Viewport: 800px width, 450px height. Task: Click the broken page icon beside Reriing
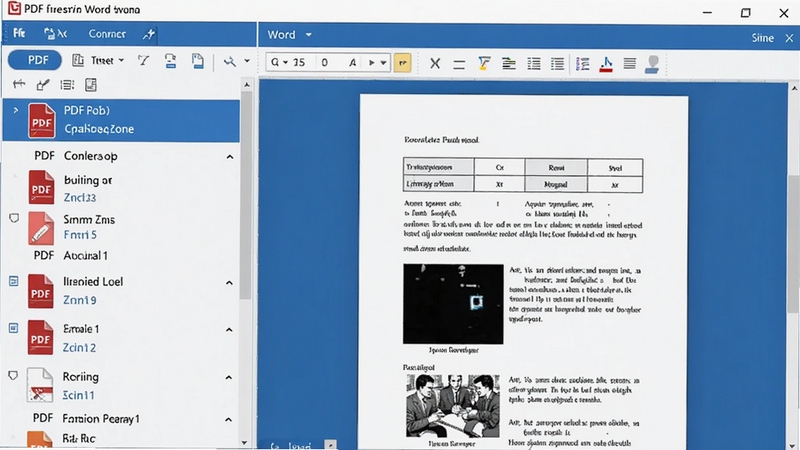pos(40,384)
